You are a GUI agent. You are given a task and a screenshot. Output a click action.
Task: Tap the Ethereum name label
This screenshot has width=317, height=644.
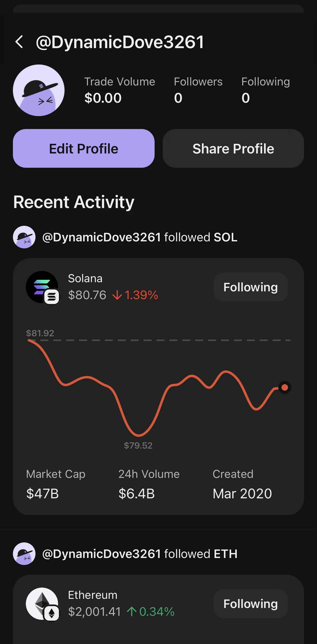(x=93, y=595)
